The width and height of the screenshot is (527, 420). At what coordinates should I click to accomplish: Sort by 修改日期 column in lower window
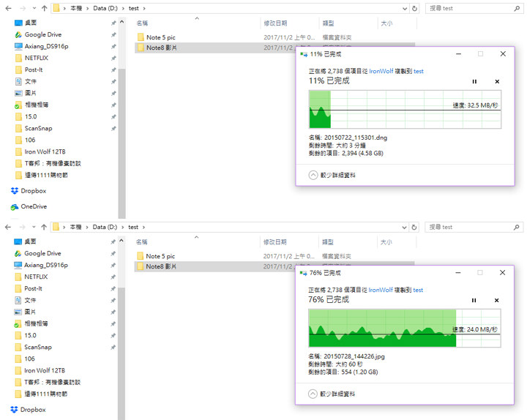(x=275, y=241)
